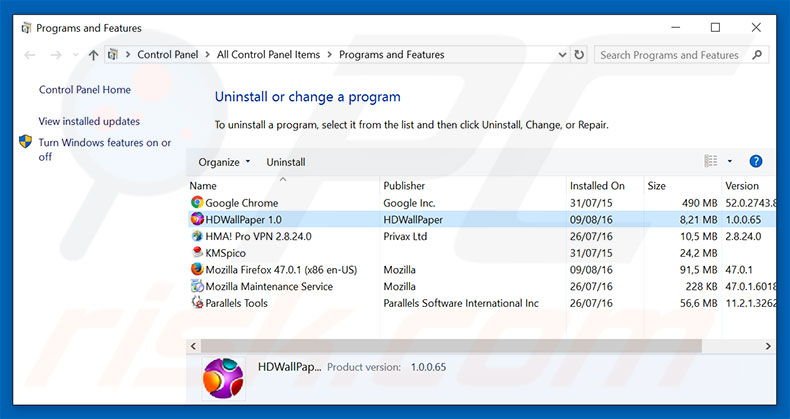Click the Parallels Tools icon
This screenshot has width=790, height=419.
[x=197, y=302]
